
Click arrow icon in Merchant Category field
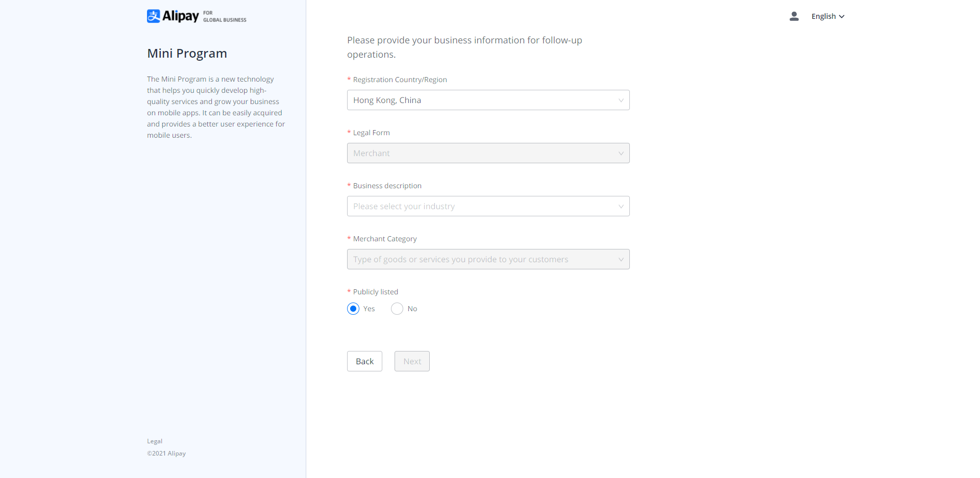point(621,260)
